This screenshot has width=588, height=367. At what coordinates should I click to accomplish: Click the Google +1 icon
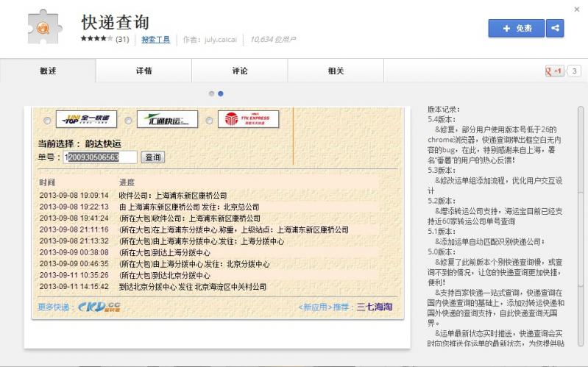click(553, 71)
